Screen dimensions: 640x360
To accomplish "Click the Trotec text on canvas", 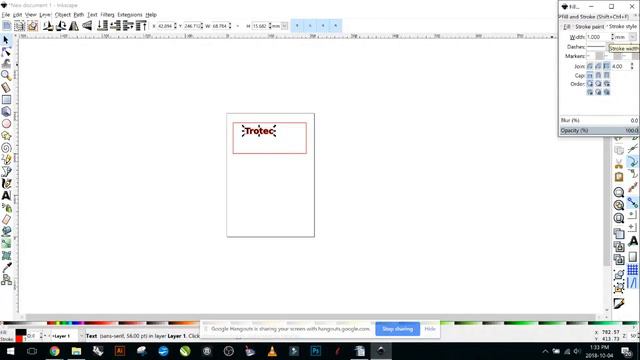I will 259,131.
